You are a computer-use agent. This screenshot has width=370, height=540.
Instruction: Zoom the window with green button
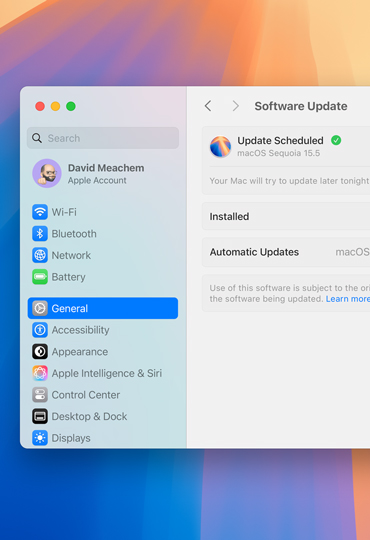(71, 106)
